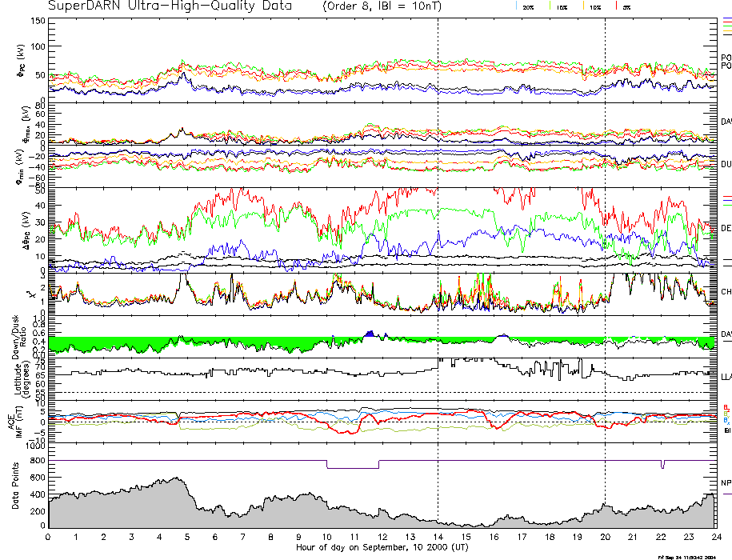Click the Latitude (degrees) y-axis label
Image resolution: width=732 pixels, height=560 pixels.
click(17, 374)
